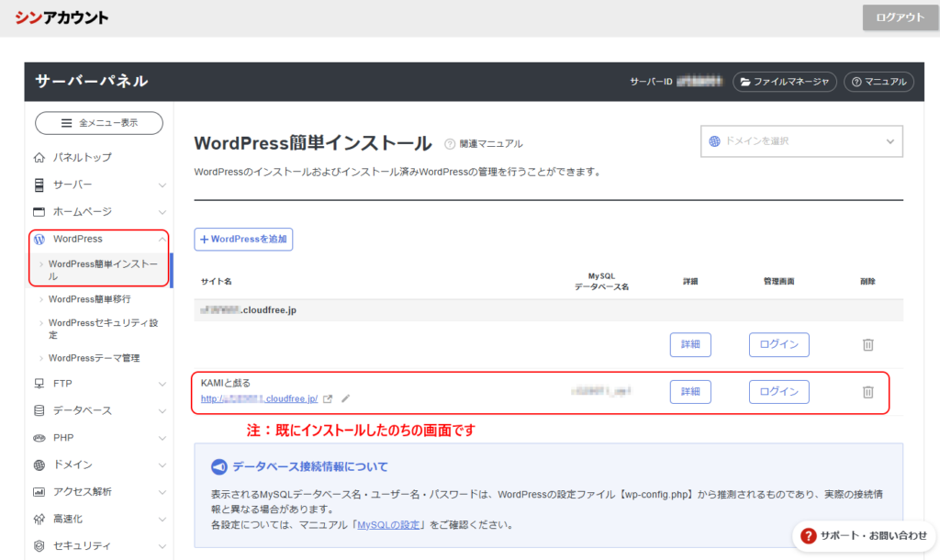Viewport: 940px width, 560px height.
Task: Click the MySQL データベース名 column header
Action: click(x=601, y=281)
